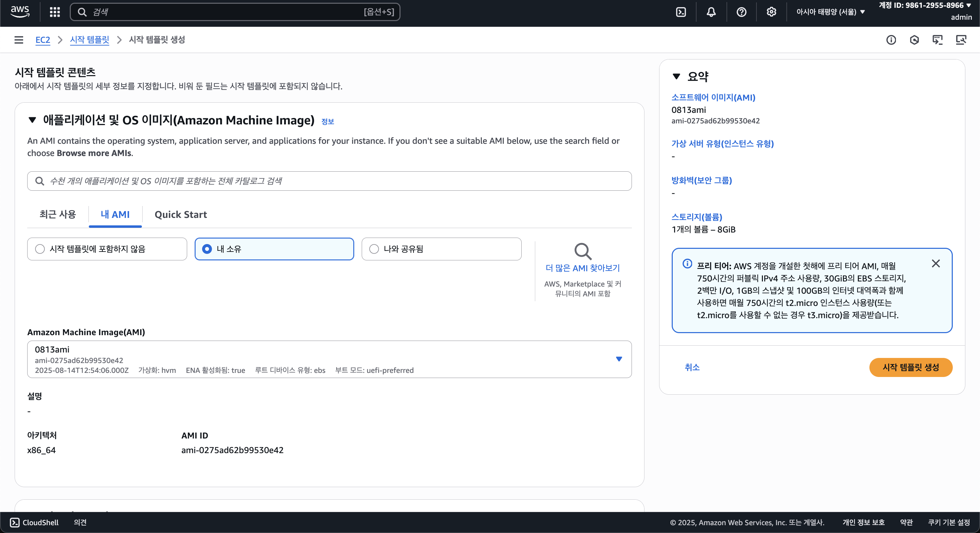The height and width of the screenshot is (533, 980).
Task: Open CloudShell from top navigation bar
Action: [681, 12]
